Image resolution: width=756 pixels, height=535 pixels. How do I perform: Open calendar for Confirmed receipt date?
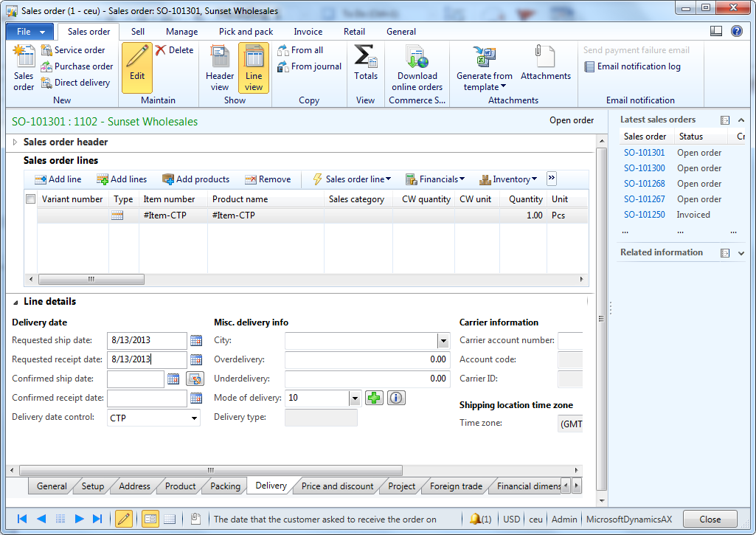[195, 398]
